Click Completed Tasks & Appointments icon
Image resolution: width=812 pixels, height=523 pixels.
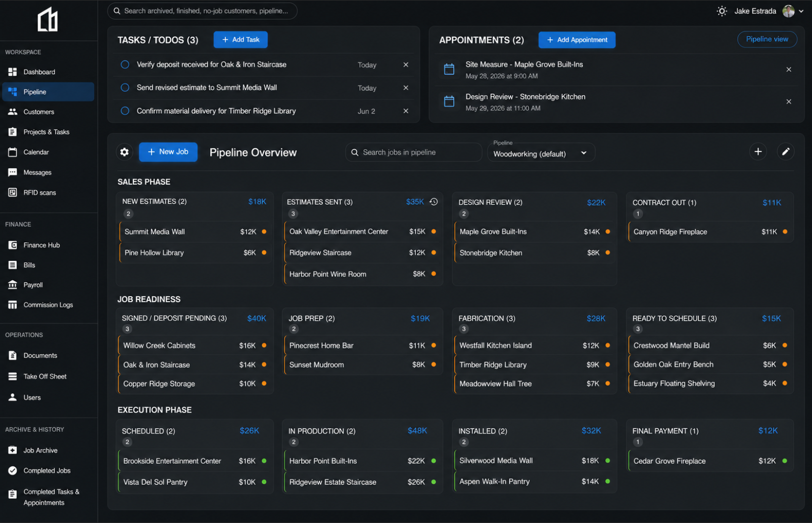(x=13, y=494)
